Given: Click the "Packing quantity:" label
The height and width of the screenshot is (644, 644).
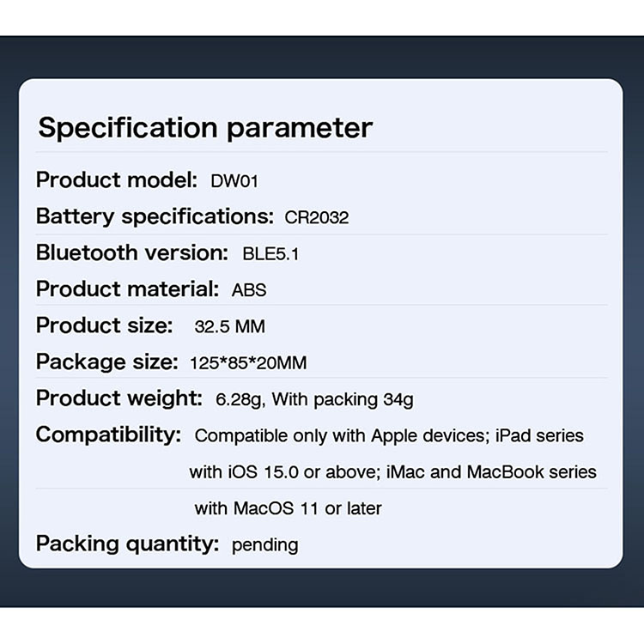Looking at the screenshot, I should (x=128, y=544).
